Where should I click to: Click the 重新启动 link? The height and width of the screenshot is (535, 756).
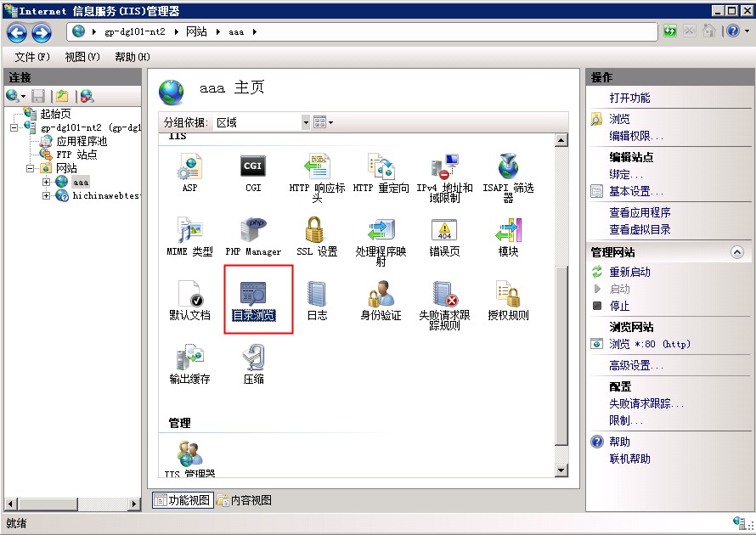click(x=629, y=273)
